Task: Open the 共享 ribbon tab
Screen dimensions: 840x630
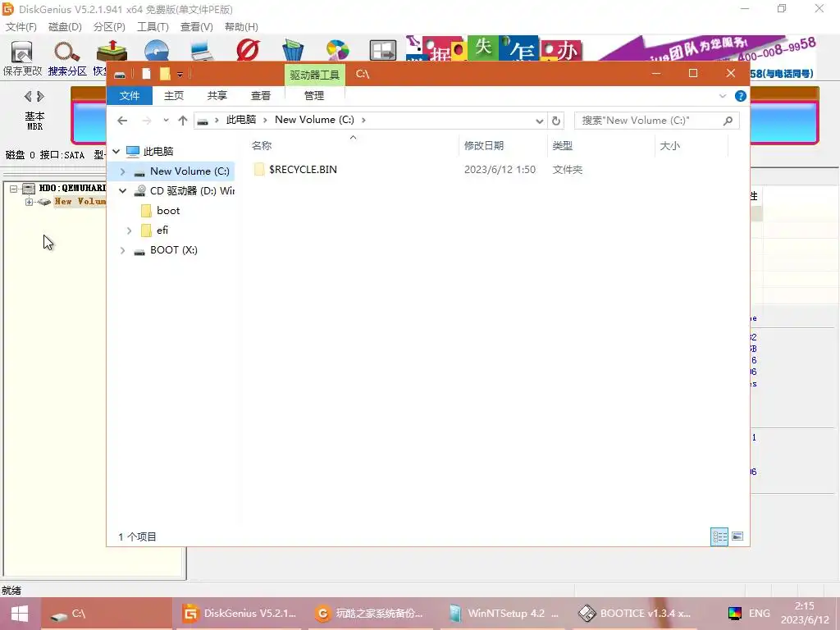Action: click(217, 96)
